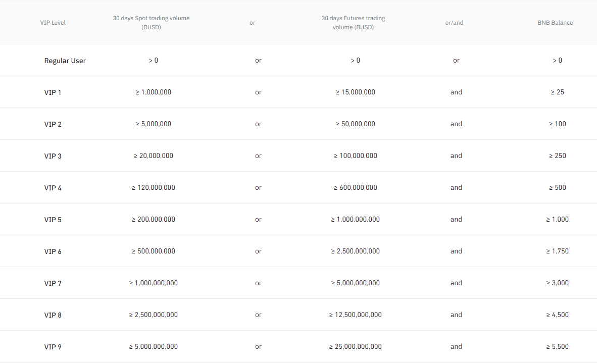The width and height of the screenshot is (597, 364).
Task: Click VIP 7 futures volume "≥ 5,000,000,000"
Action: pos(355,283)
